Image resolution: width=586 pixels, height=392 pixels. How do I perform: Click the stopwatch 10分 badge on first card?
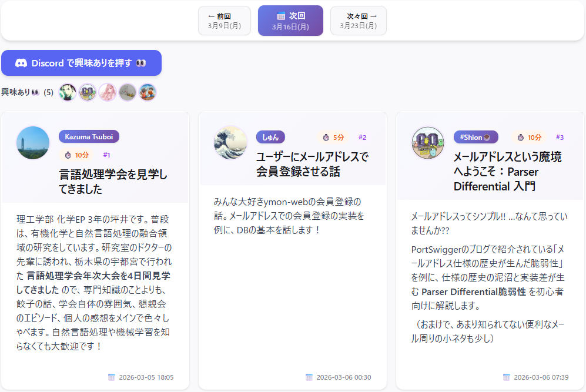76,155
